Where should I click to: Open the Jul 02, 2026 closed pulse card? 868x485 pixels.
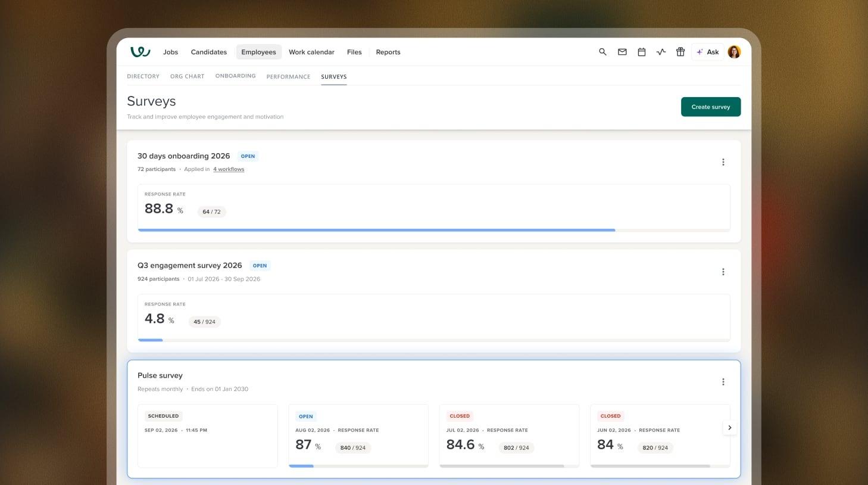(509, 436)
